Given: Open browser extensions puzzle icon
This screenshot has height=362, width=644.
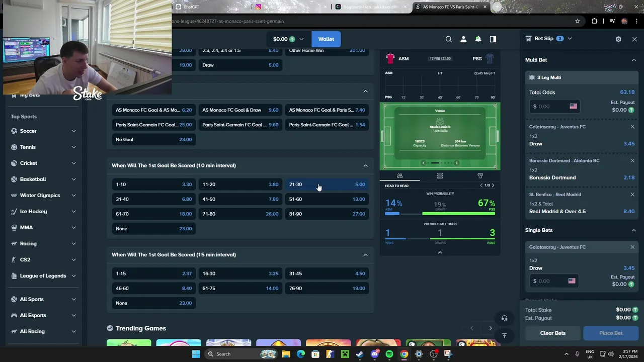Looking at the screenshot, I should pos(595,21).
